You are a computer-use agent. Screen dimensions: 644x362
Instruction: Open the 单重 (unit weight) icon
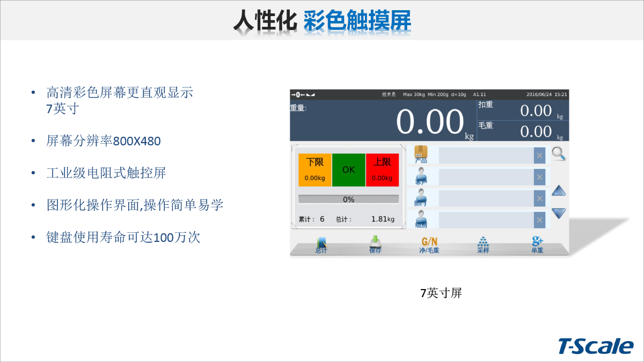click(537, 244)
